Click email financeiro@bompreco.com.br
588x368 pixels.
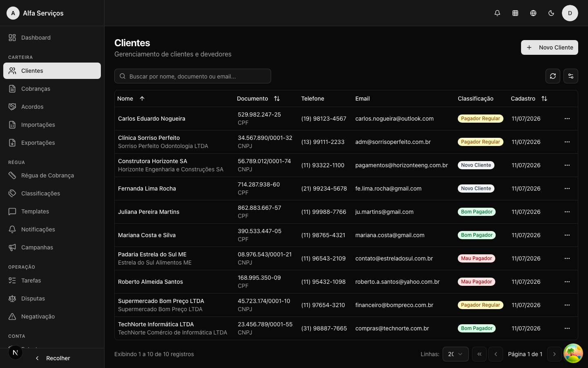[x=394, y=305]
